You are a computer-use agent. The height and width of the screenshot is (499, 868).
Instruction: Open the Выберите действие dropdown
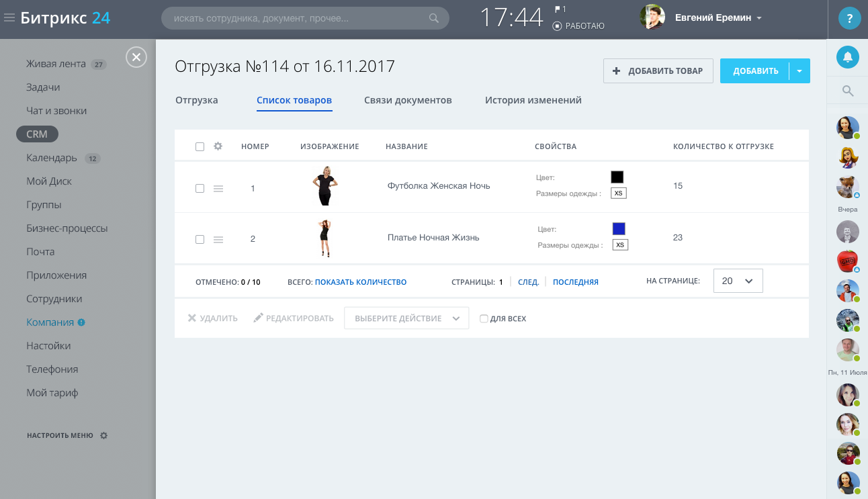point(406,318)
